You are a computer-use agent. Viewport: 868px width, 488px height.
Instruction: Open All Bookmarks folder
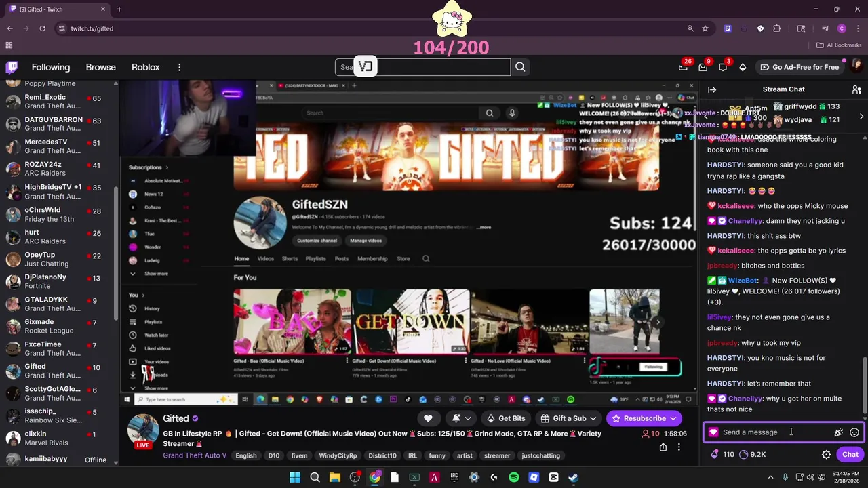click(x=839, y=45)
